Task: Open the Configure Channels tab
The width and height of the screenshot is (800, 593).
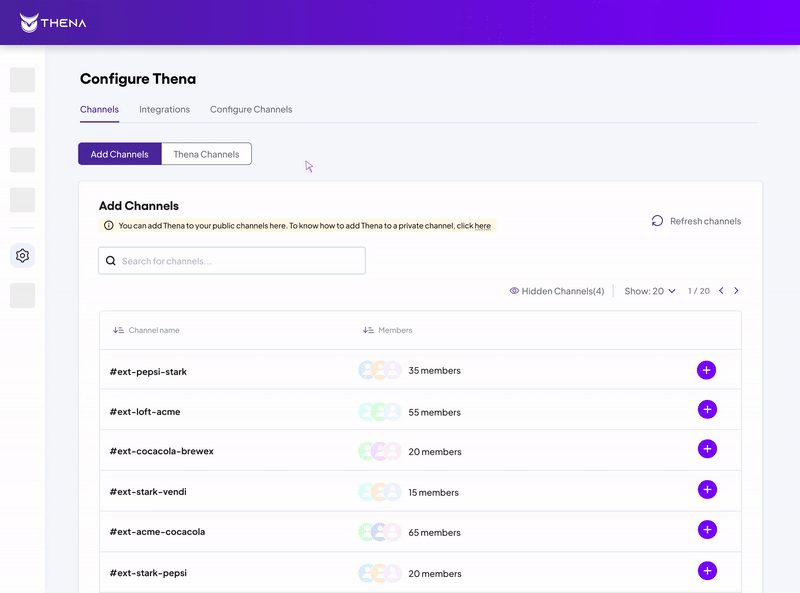Action: 251,109
